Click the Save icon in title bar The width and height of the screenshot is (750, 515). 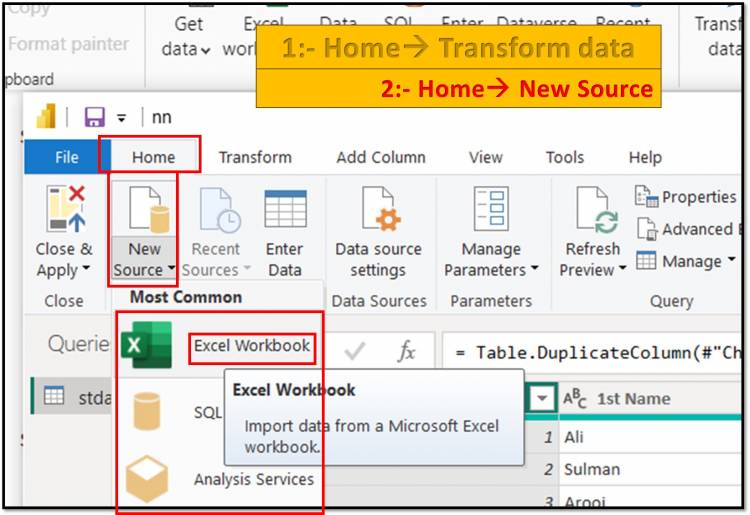click(95, 117)
